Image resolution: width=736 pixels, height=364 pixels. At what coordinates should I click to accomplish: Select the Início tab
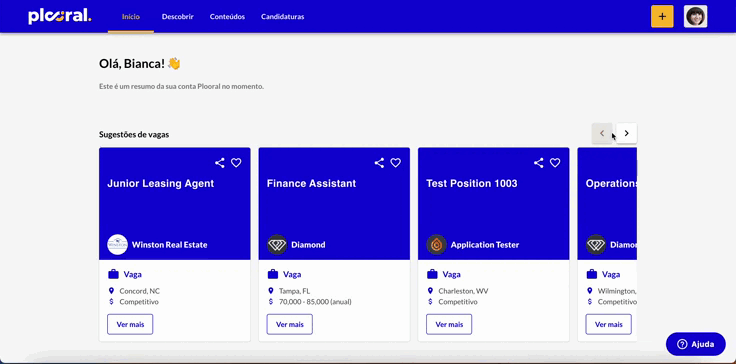tap(131, 16)
